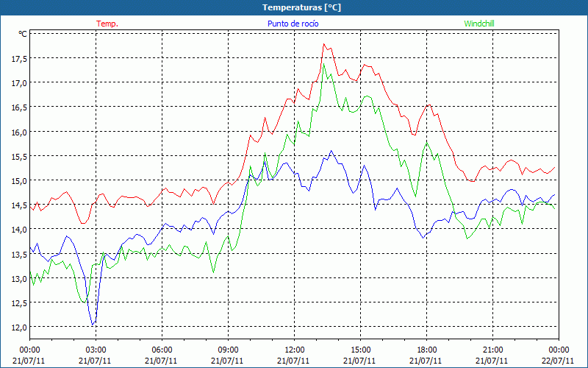Click the 12:00 time axis label
Image resolution: width=588 pixels, height=368 pixels.
(295, 350)
